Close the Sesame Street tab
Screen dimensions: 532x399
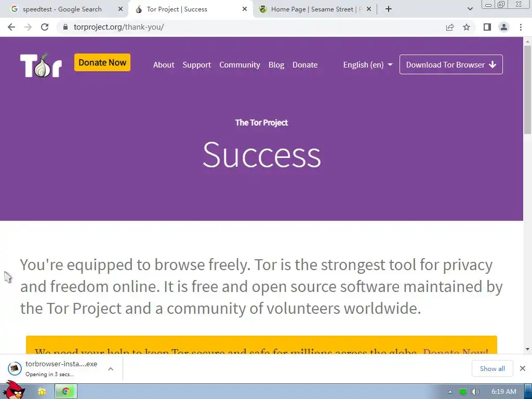(x=369, y=9)
